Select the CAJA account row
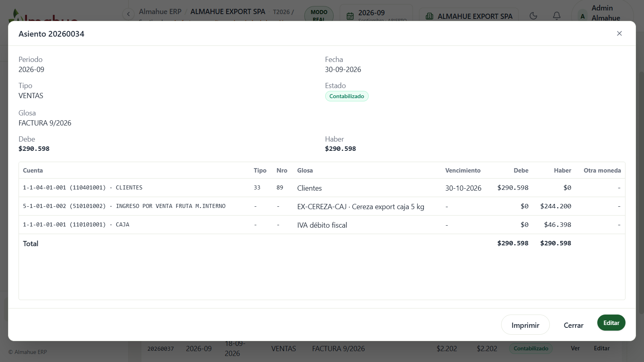 click(322, 225)
